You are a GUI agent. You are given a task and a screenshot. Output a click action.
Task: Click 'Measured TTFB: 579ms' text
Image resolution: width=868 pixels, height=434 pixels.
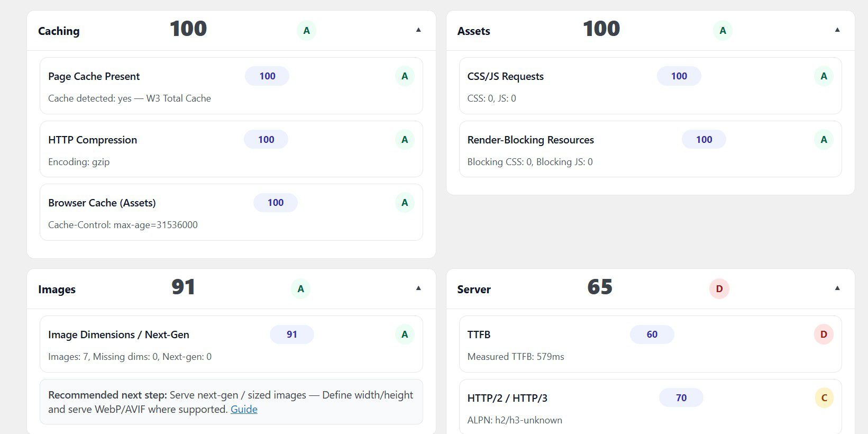coord(516,357)
